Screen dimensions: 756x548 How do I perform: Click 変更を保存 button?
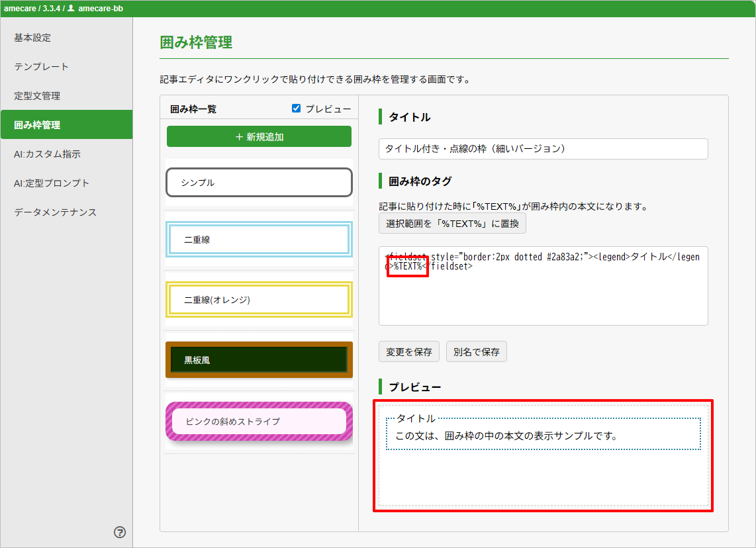(x=409, y=352)
